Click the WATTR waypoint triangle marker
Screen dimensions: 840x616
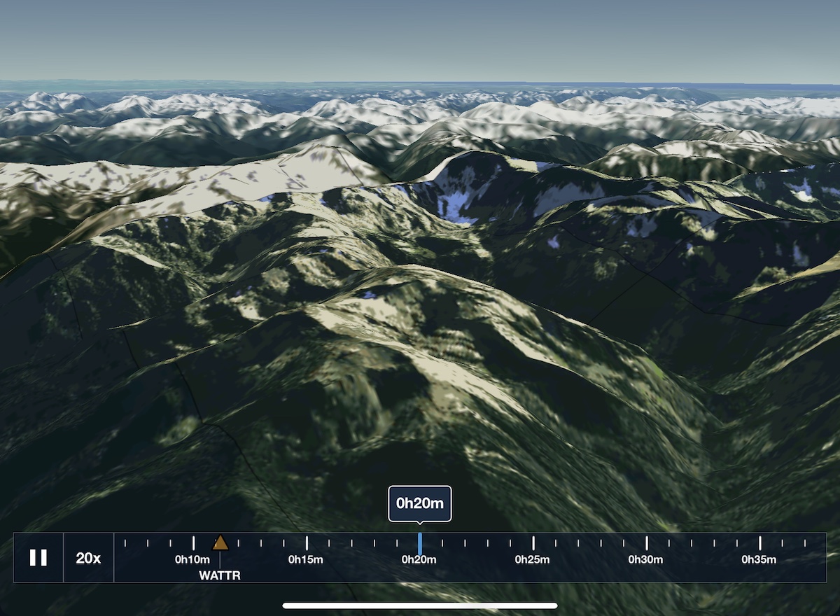pos(220,542)
